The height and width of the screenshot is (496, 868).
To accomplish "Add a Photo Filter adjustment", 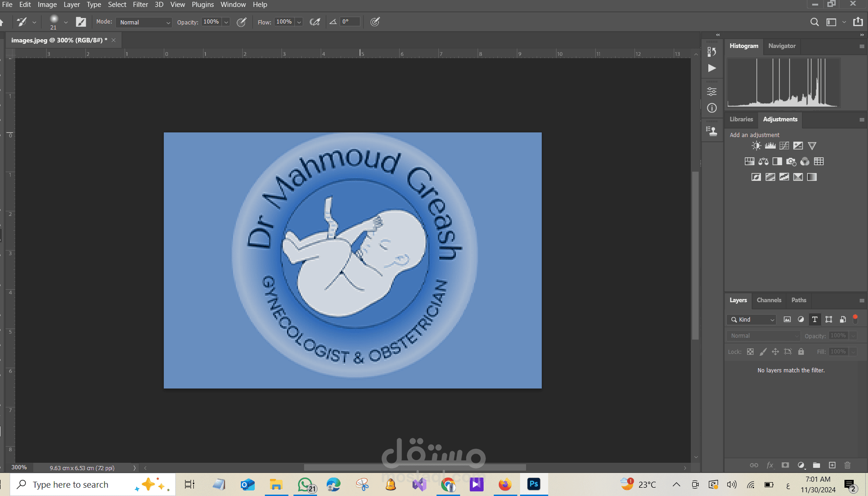I will (x=791, y=161).
